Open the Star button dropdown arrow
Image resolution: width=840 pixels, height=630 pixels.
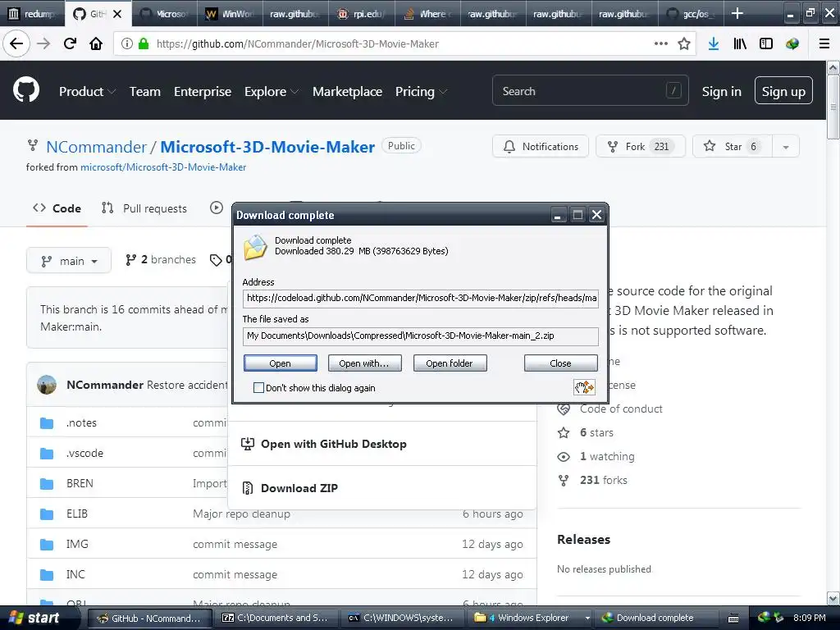click(x=786, y=147)
